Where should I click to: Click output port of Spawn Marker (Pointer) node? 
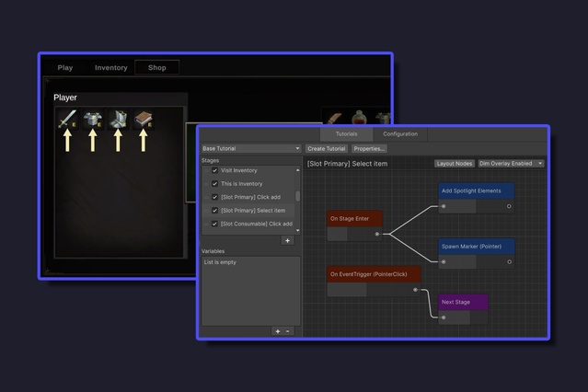[509, 262]
